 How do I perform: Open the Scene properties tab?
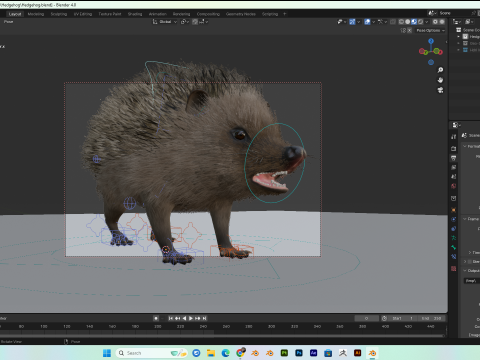pos(454,177)
